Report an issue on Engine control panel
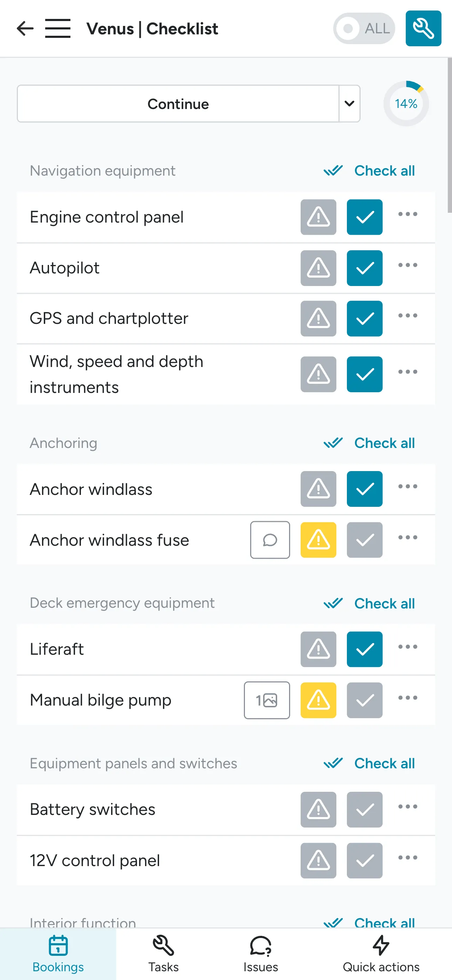The image size is (452, 980). 318,217
